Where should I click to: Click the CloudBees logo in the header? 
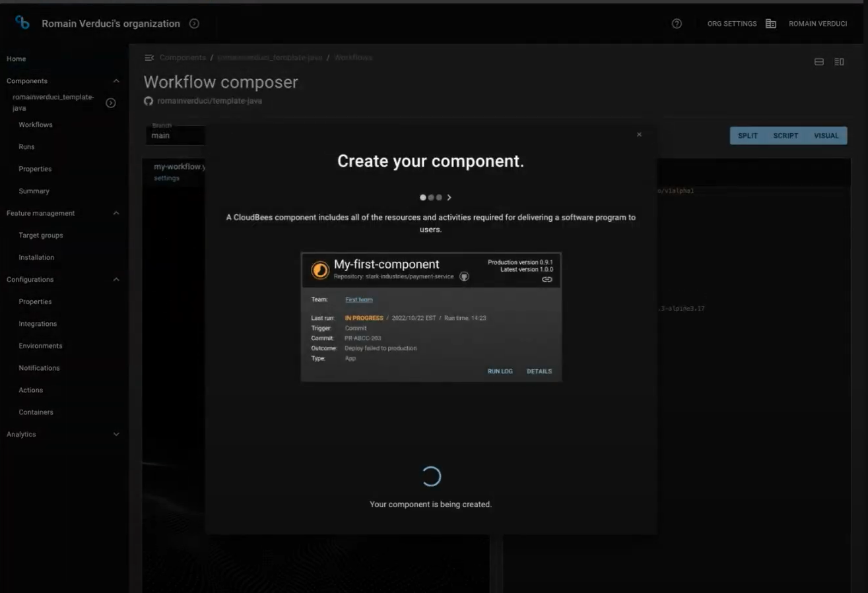[22, 23]
